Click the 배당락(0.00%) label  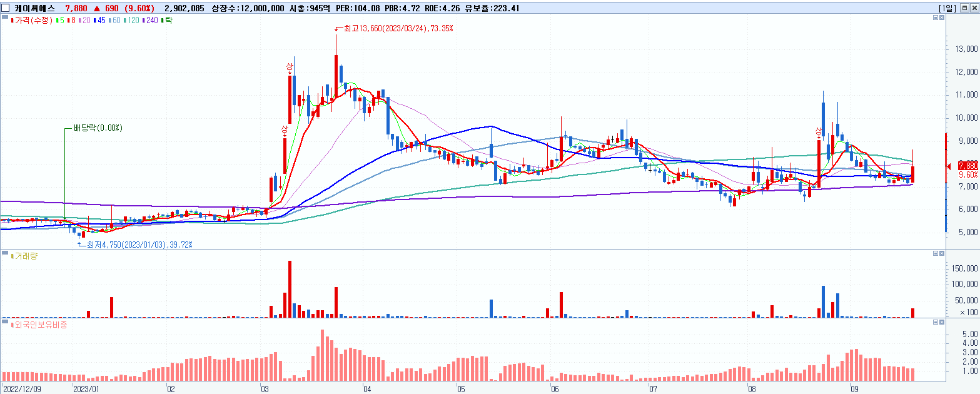coord(98,128)
